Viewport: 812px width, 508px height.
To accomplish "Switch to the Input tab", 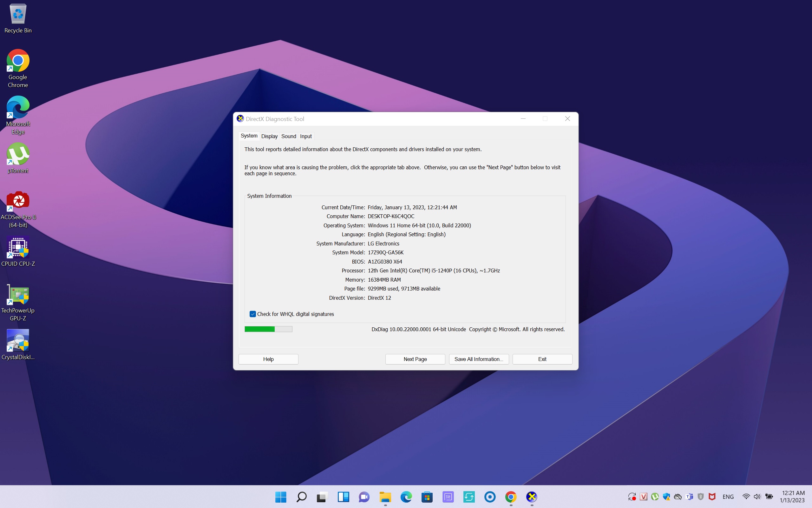I will [306, 137].
